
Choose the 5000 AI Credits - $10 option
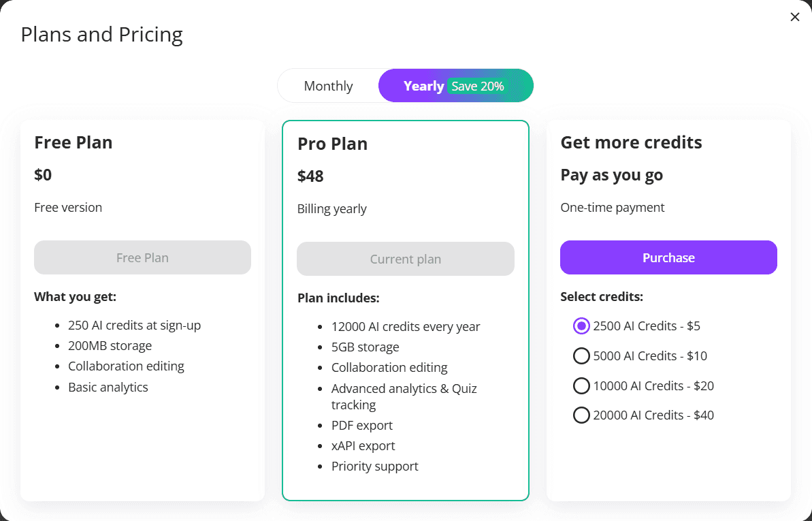pyautogui.click(x=581, y=356)
